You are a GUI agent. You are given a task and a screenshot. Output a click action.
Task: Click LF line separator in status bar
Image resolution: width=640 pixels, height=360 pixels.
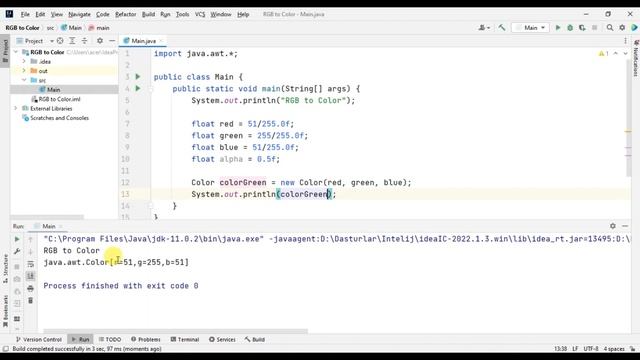575,349
